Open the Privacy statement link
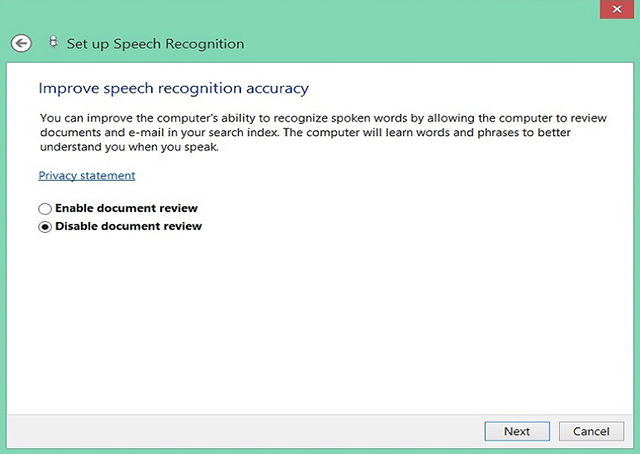 (87, 176)
